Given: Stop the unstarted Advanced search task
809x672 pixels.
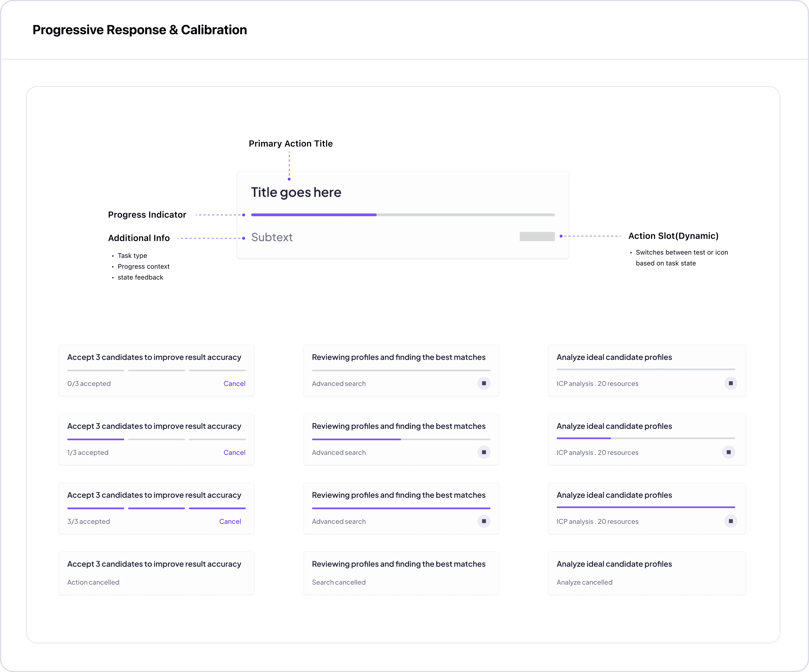Looking at the screenshot, I should [484, 383].
